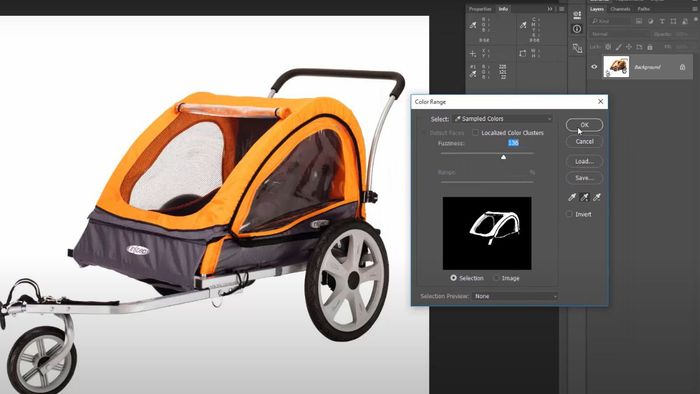Expand the Selection Preview dropdown
Screen dimensions: 700x394
click(515, 296)
